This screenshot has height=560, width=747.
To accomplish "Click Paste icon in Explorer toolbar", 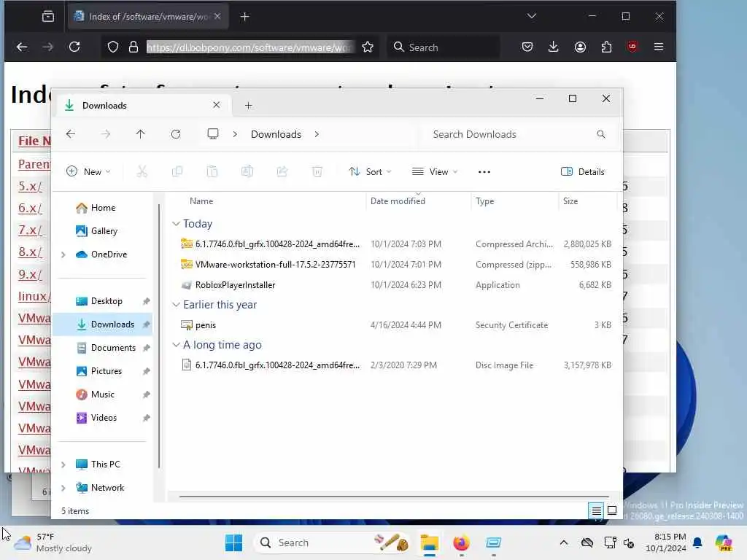I will pos(212,171).
